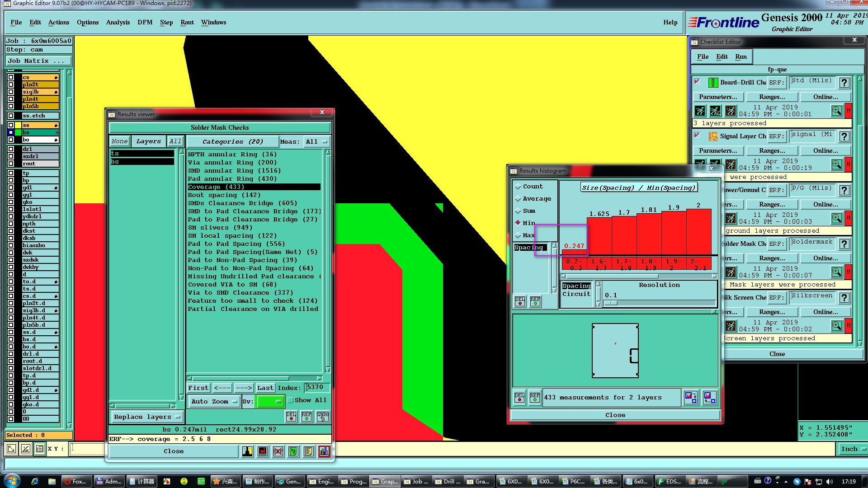Uncheck the Board-Drill Checks checkbox
868x488 pixels.
697,82
